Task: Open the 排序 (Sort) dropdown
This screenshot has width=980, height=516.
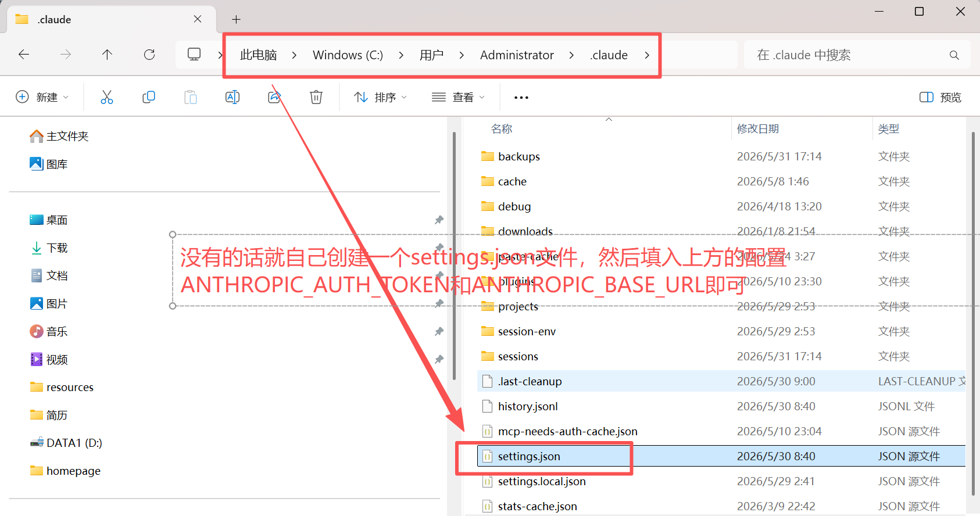Action: coord(381,97)
